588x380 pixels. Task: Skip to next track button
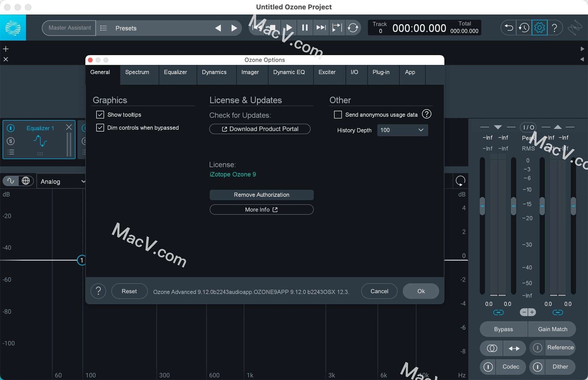321,28
